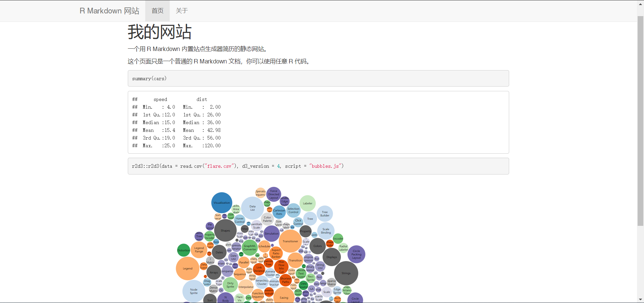Click the scrollbar down arrow

[x=640, y=299]
